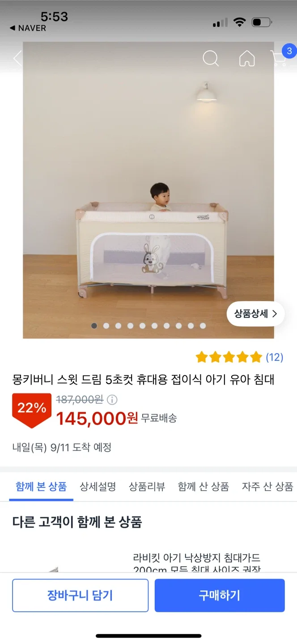
Task: Open the shopping cart icon
Action: pyautogui.click(x=279, y=58)
